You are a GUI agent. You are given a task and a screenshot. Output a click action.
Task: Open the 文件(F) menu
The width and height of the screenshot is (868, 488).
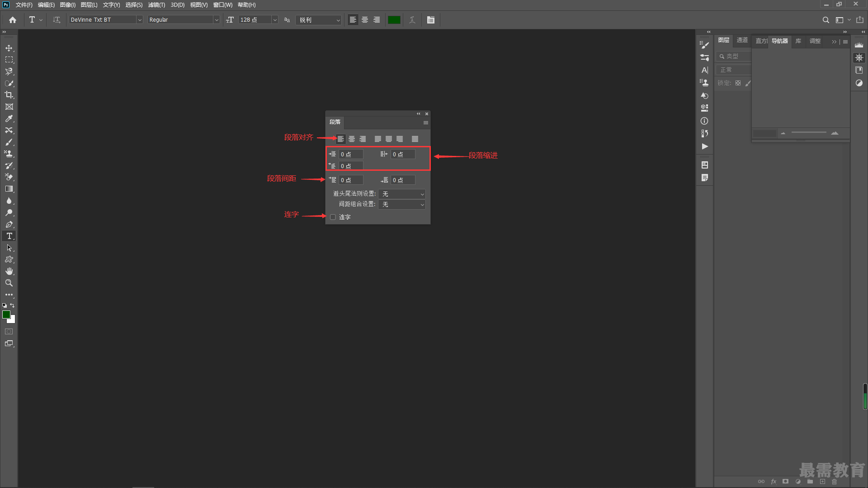click(x=24, y=5)
